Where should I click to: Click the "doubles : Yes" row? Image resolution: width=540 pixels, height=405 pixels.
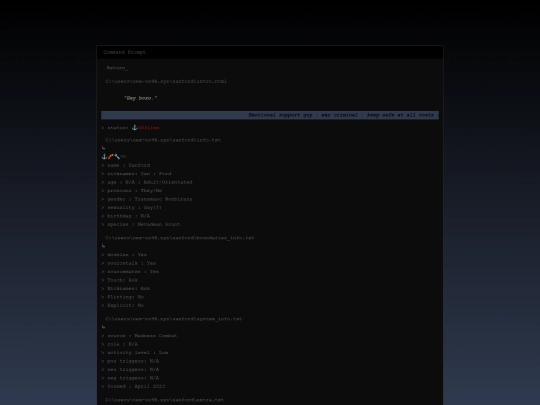(x=124, y=255)
